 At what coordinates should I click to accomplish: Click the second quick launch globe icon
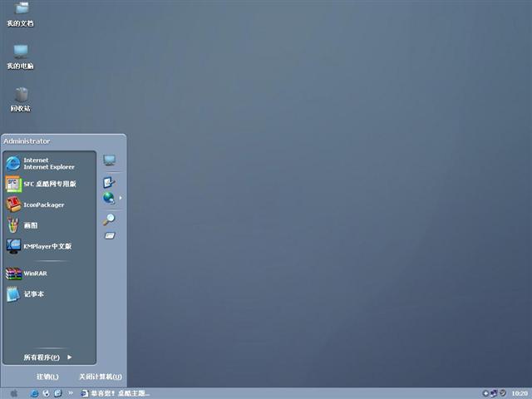[47, 393]
